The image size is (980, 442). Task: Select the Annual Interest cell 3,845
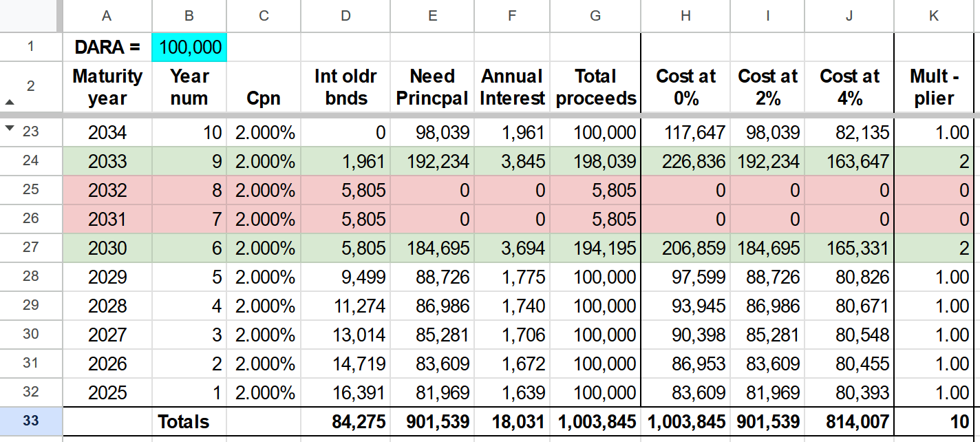pyautogui.click(x=512, y=161)
